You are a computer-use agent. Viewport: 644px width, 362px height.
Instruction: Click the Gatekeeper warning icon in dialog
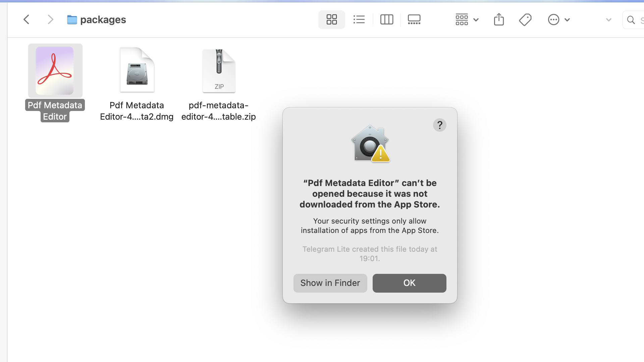[x=370, y=144]
